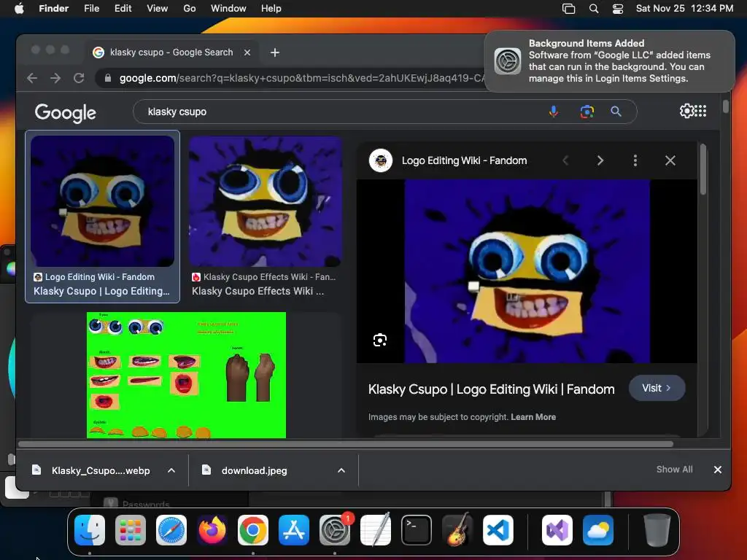
Task: Click the screen mirroring menu bar icon
Action: click(x=568, y=8)
